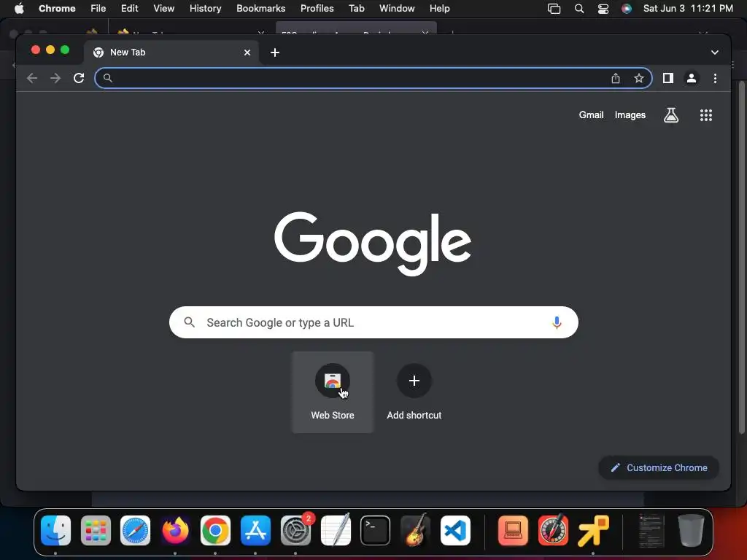Close the New Tab tab
The image size is (747, 560).
247,52
